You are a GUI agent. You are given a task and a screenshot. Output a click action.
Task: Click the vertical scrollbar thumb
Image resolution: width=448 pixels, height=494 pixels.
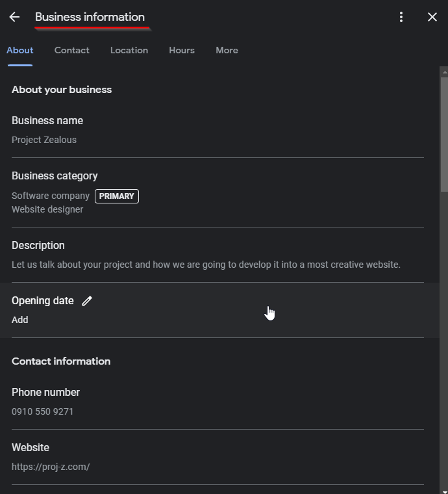click(444, 130)
